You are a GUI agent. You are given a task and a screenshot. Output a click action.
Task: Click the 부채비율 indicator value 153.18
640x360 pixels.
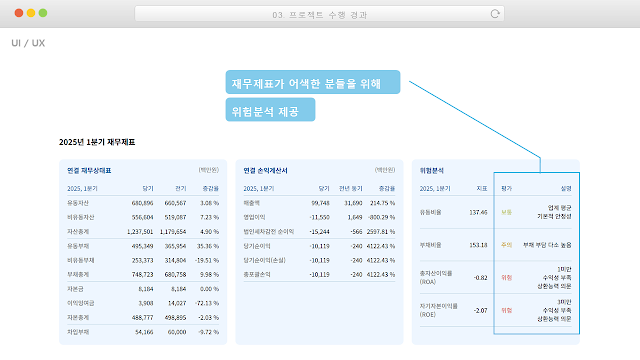pos(478,245)
